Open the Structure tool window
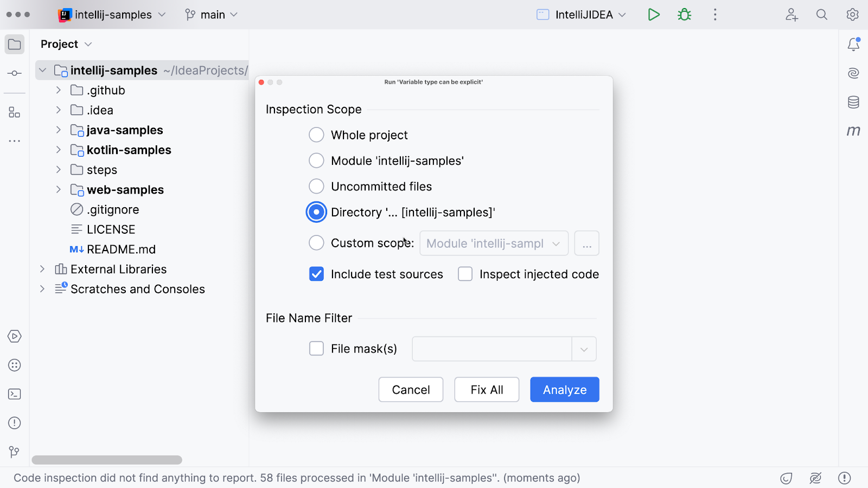 pyautogui.click(x=15, y=112)
